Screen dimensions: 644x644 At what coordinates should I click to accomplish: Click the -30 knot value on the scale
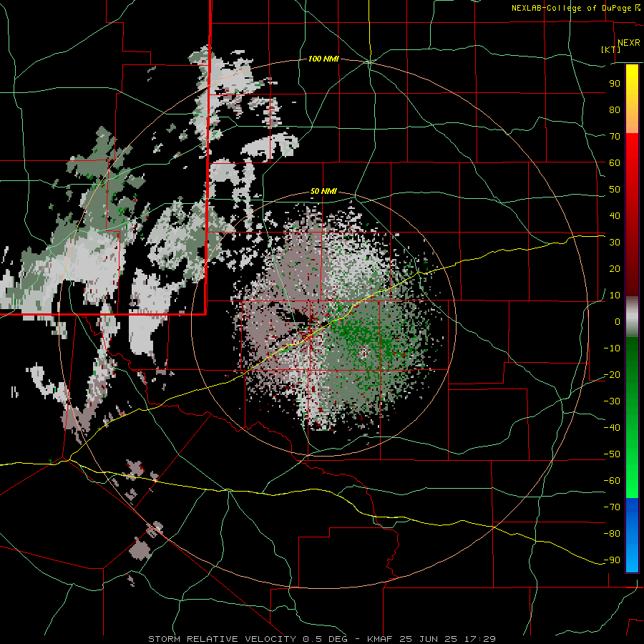pos(612,401)
